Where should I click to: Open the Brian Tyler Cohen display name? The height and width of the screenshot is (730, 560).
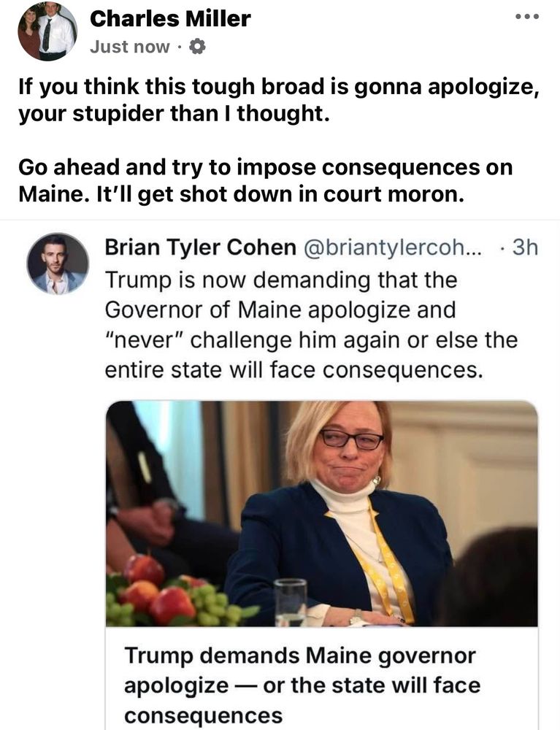(194, 247)
